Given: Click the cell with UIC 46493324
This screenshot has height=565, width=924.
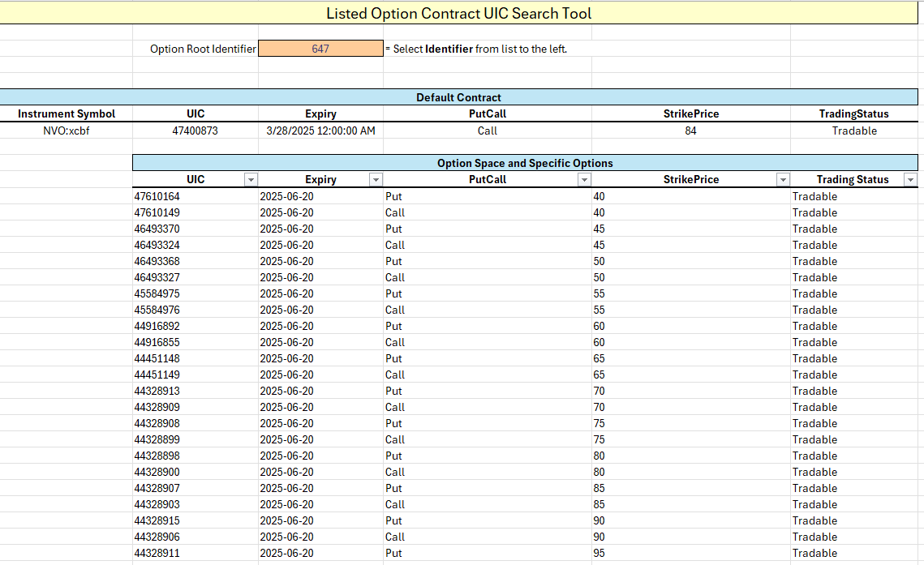Looking at the screenshot, I should 157,245.
